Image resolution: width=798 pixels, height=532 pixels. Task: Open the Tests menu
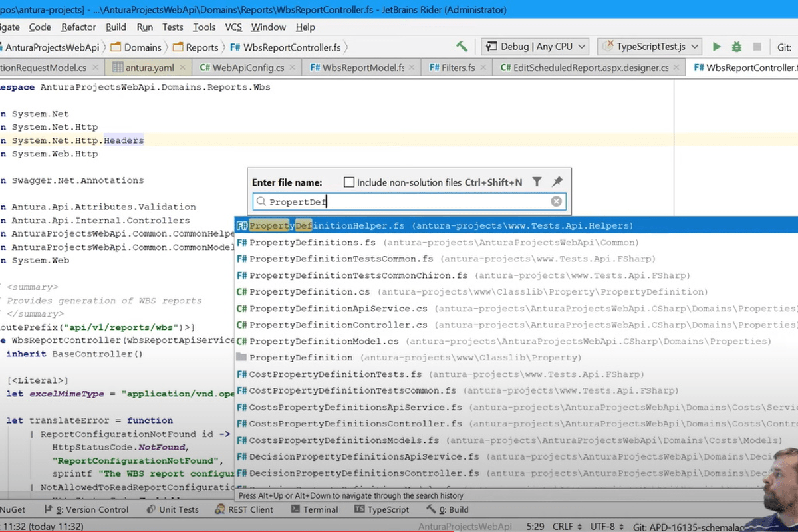[172, 27]
